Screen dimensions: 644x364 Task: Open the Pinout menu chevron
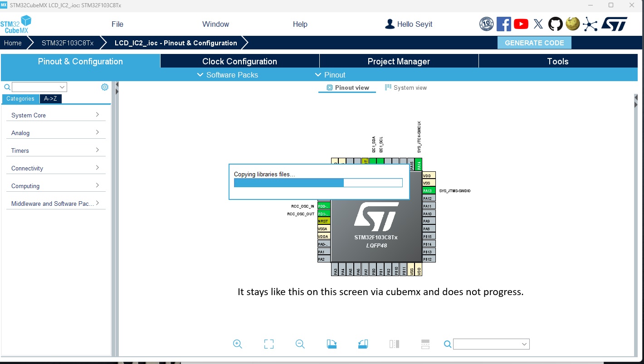point(317,75)
